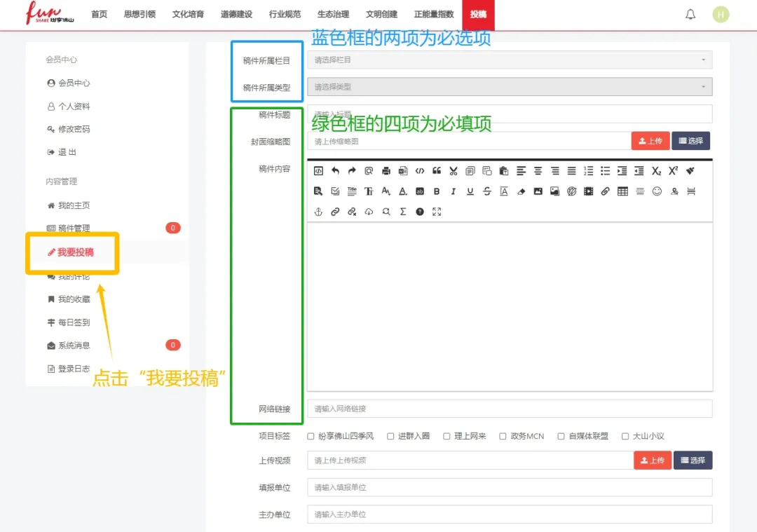Click the red 上传 button for cover thumbnail
The image size is (757, 532).
(x=650, y=141)
